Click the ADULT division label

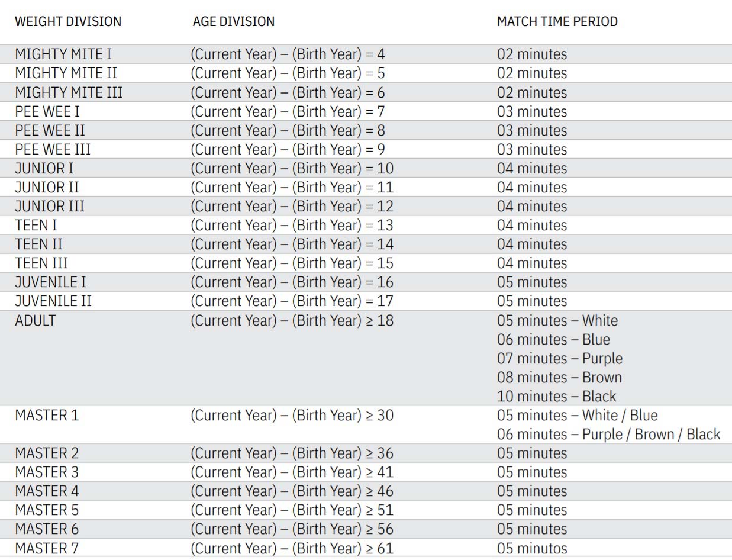[x=36, y=320]
